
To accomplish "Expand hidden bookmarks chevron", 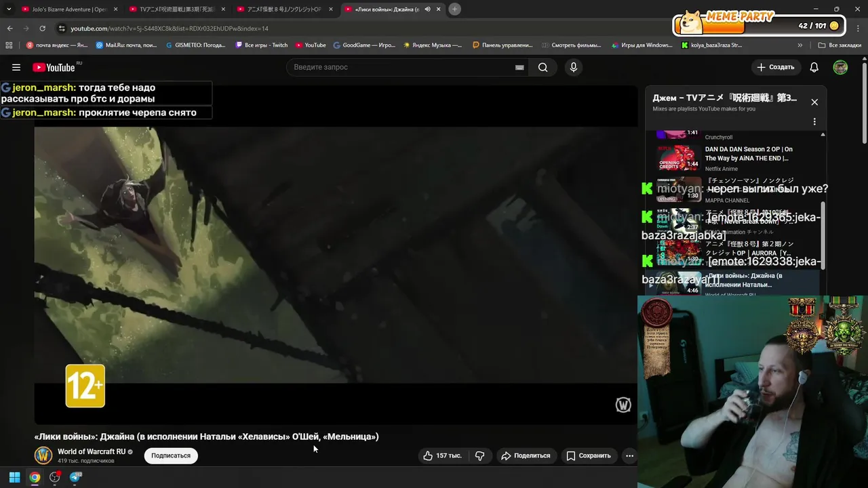I will pos(800,45).
